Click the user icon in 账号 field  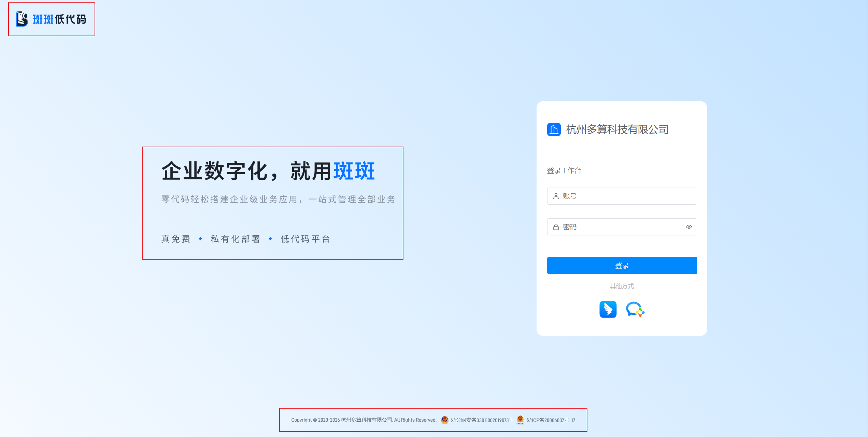[x=556, y=196]
